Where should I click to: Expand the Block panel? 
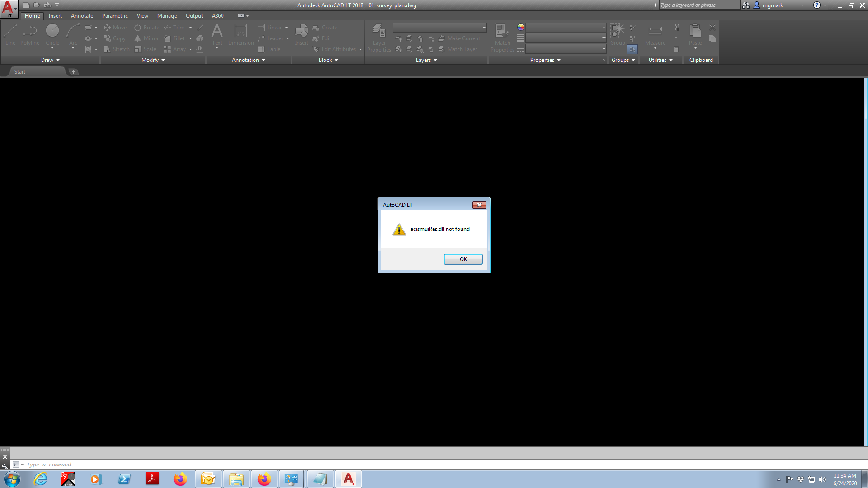[328, 60]
